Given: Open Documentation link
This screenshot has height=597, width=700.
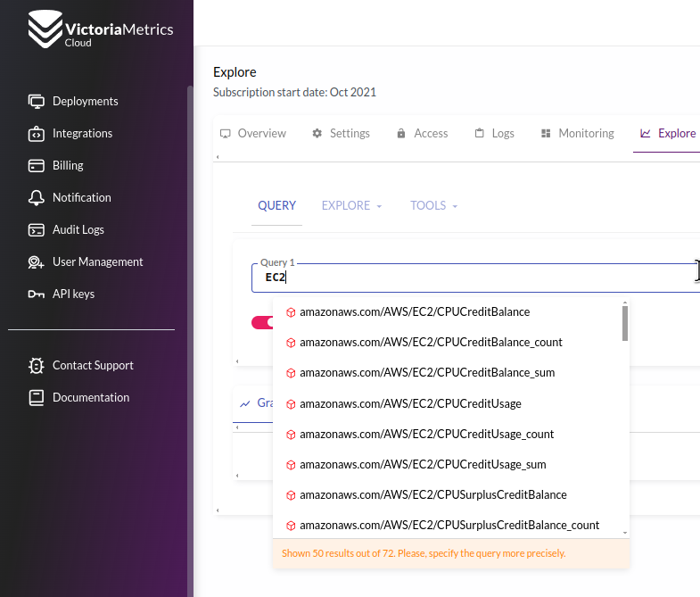Looking at the screenshot, I should tap(91, 398).
